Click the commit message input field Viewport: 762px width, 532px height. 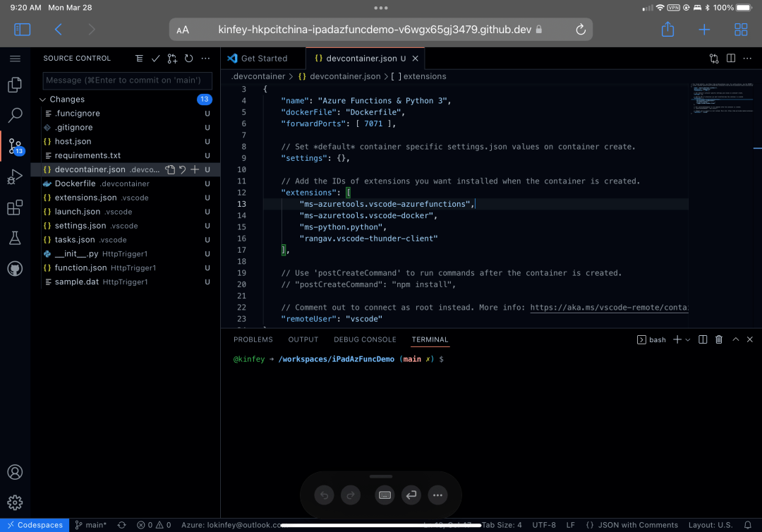point(127,80)
